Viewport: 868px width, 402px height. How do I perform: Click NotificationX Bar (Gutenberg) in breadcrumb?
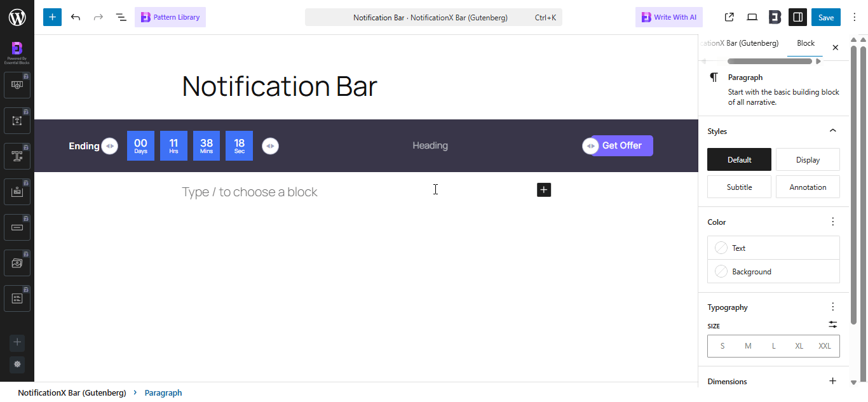pyautogui.click(x=72, y=392)
